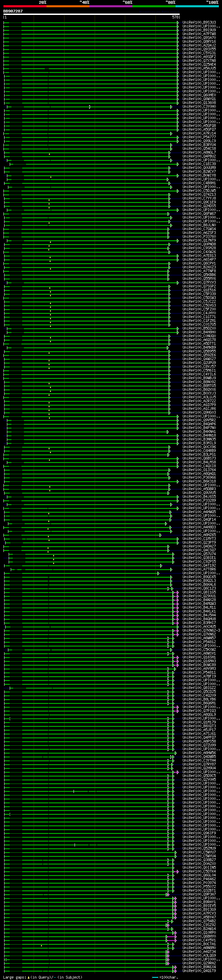This screenshot has height=980, width=222.
Task: Select hit UniRef100_C1MVT3
Action: click(199, 539)
